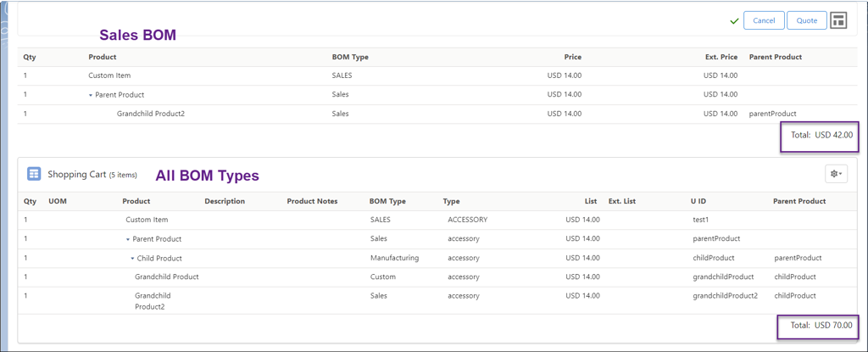Click the green checkmark status icon
This screenshot has width=868, height=352.
pos(734,21)
